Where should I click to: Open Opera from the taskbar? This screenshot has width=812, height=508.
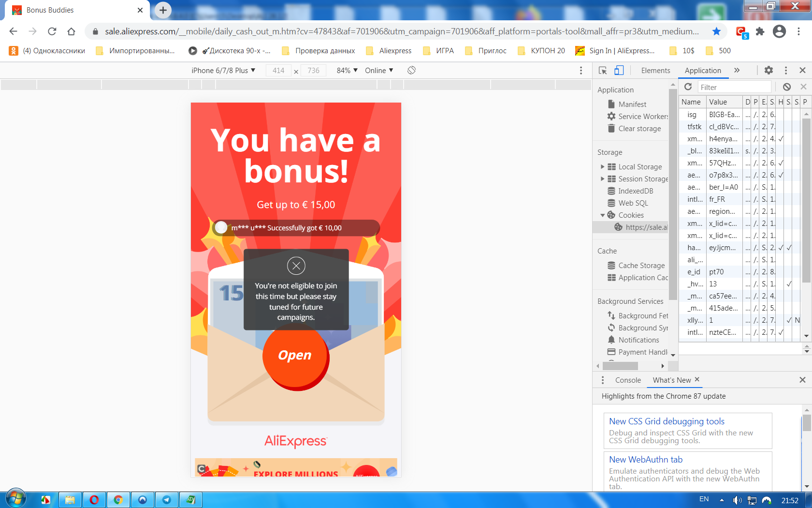pyautogui.click(x=94, y=500)
